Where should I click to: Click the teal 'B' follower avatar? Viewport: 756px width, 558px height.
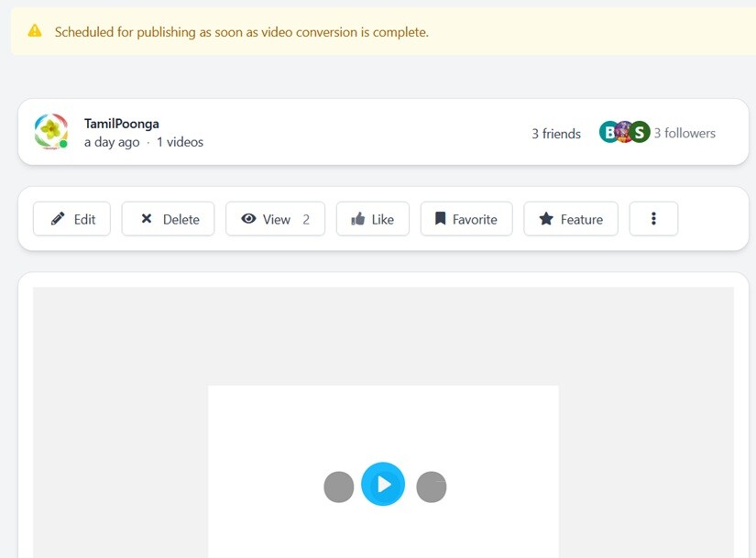coord(608,132)
